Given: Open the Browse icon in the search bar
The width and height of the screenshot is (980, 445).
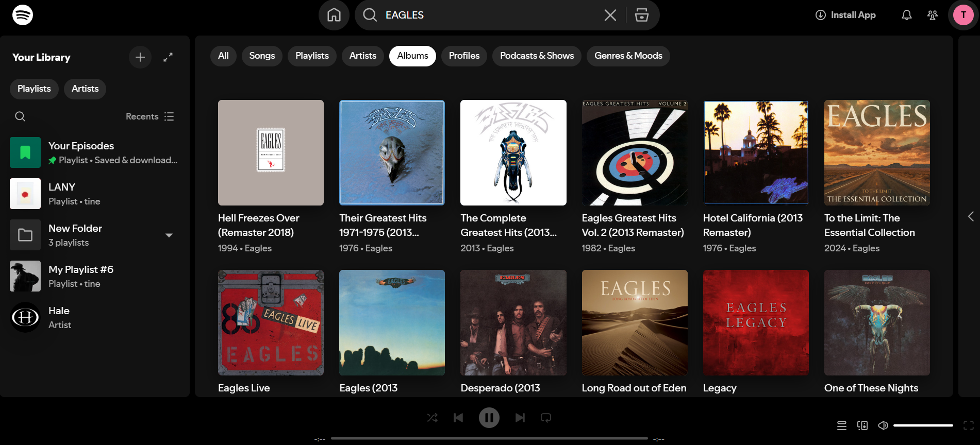Looking at the screenshot, I should click(642, 15).
